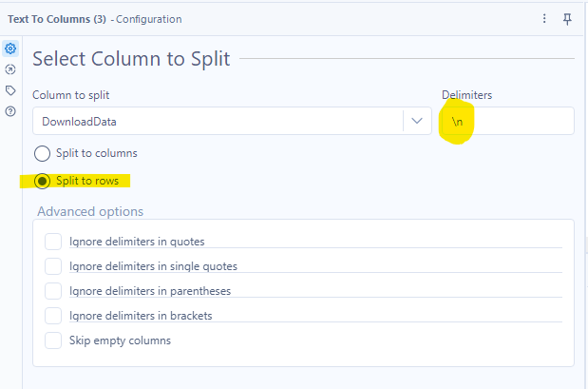Open the Navigation icon in sidebar

tap(10, 69)
